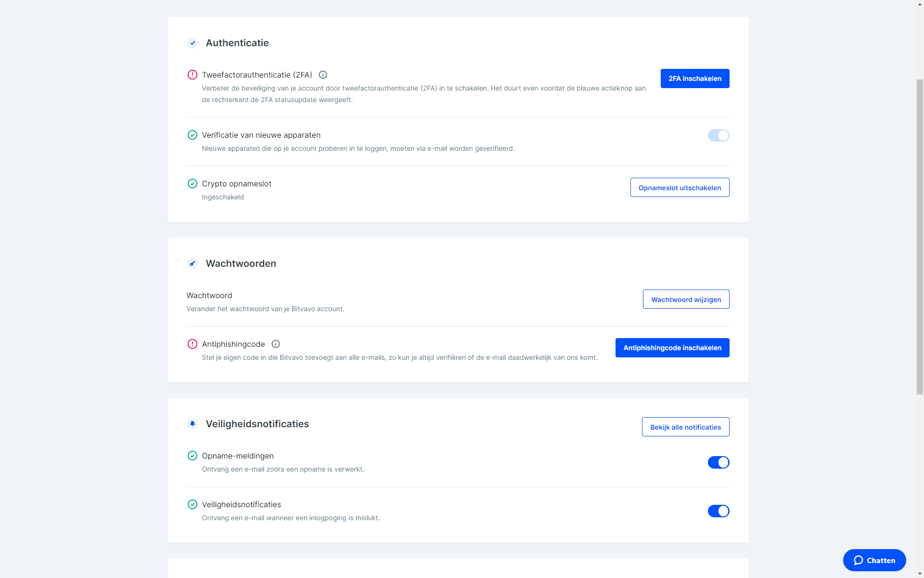Click the info icon next to Tweefactorauthenticatie (2FA)
The image size is (924, 578).
(323, 75)
